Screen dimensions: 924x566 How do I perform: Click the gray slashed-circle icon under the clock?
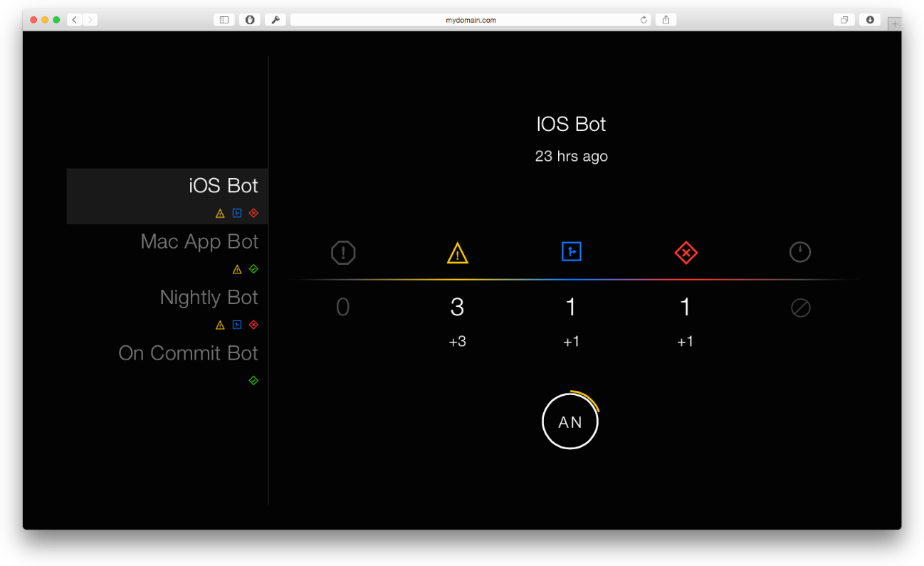click(800, 308)
